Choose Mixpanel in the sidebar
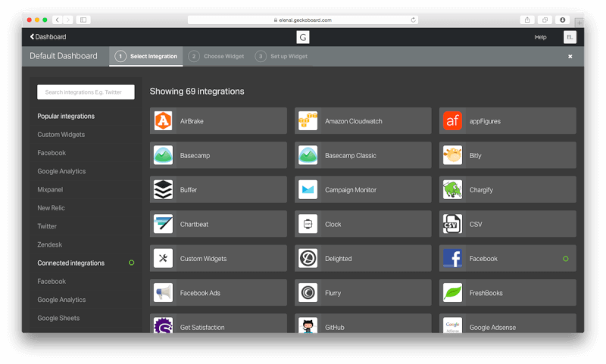This screenshot has height=364, width=606. click(50, 189)
